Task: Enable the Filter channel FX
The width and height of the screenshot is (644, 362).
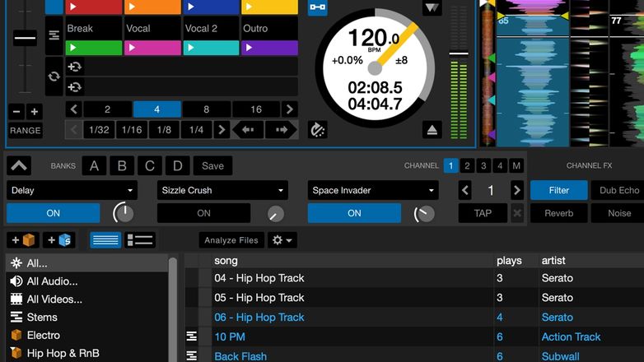Action: (559, 190)
